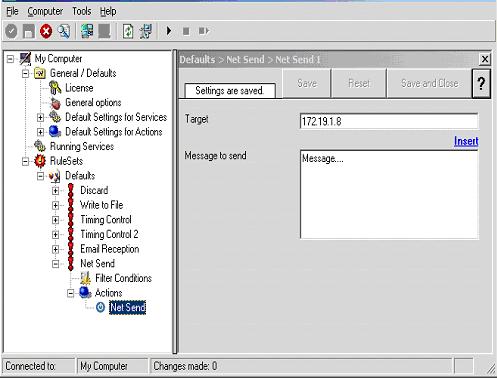Viewport: 497px width, 379px height.
Task: Collapse the RuleSets node
Action: click(25, 161)
